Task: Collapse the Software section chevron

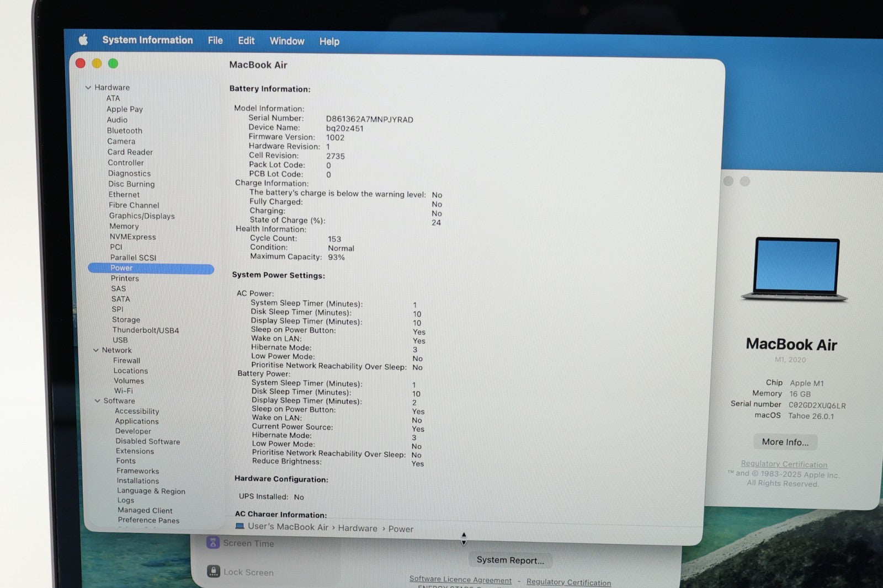Action: 98,401
